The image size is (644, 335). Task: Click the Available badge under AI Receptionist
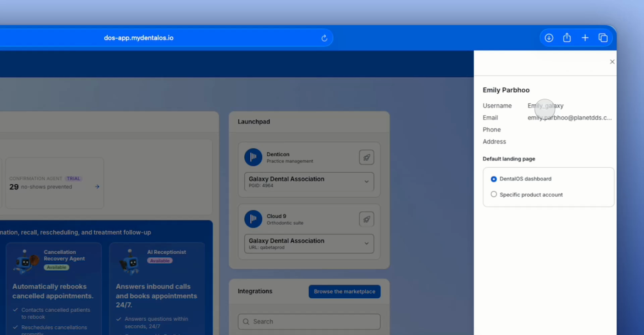(x=160, y=261)
